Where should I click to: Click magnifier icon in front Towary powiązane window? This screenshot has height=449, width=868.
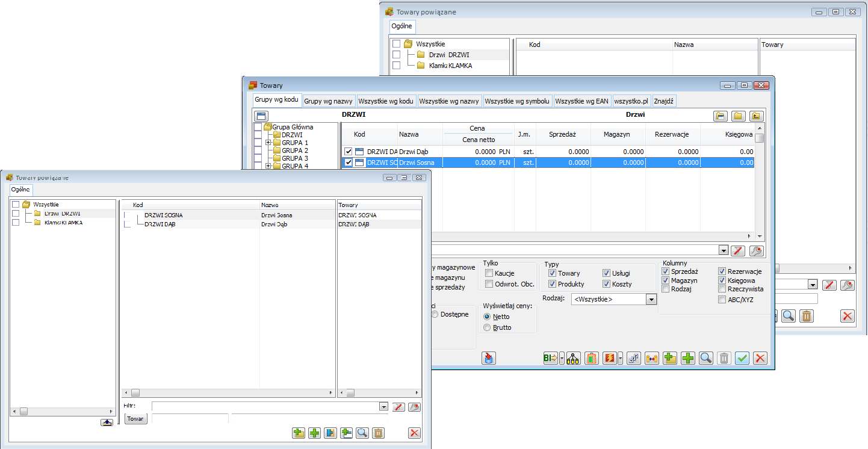coord(362,433)
